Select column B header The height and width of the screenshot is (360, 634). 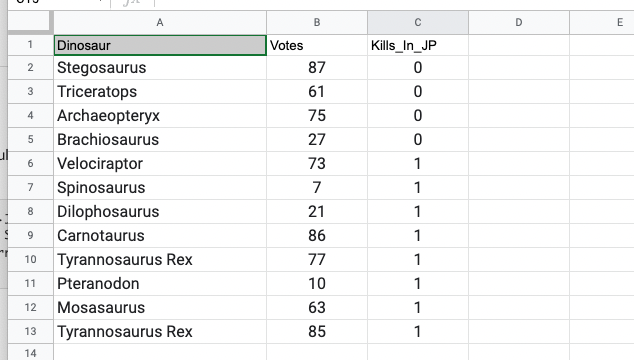click(x=317, y=22)
